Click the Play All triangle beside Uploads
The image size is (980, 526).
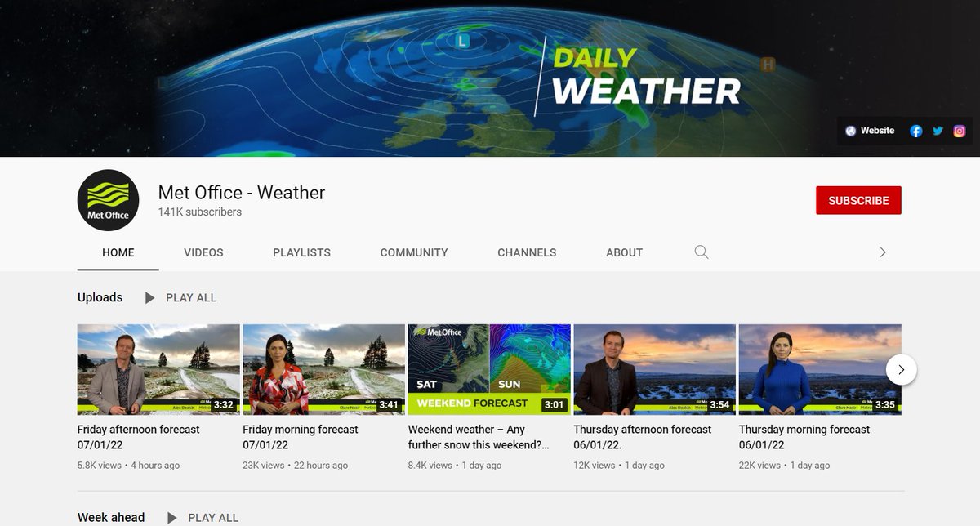[x=150, y=297]
